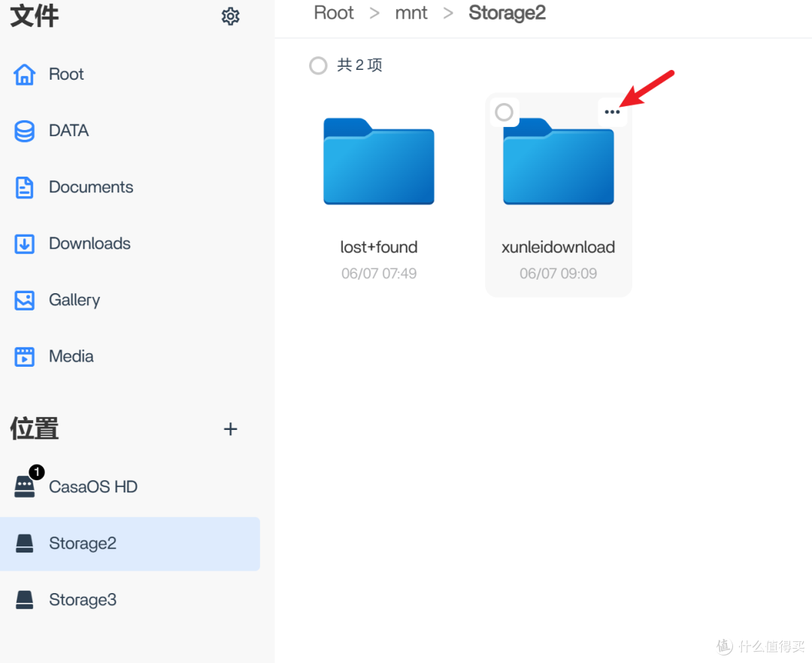The image size is (812, 663).
Task: Click the Storage2 breadcrumb item
Action: click(507, 13)
